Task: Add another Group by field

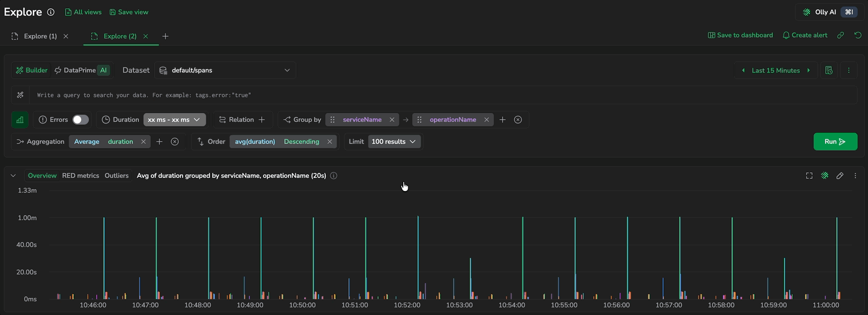Action: click(503, 120)
